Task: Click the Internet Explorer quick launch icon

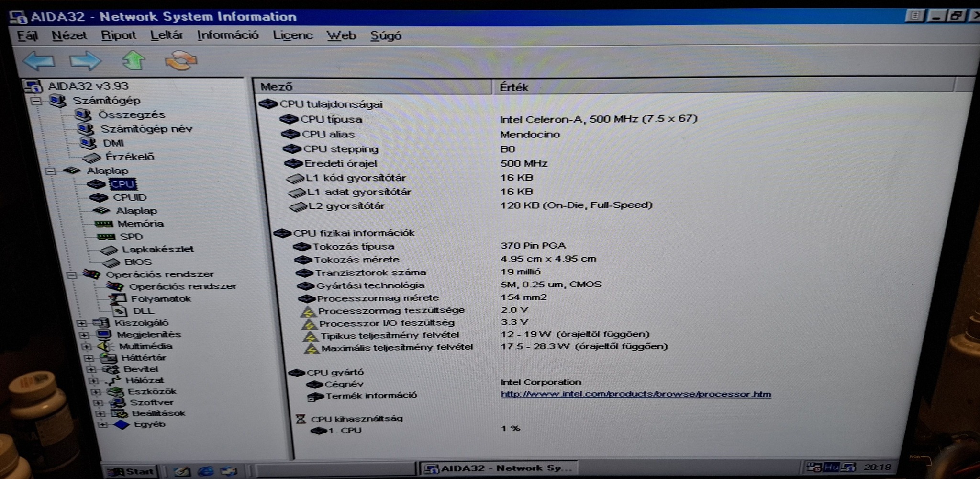Action: 206,471
